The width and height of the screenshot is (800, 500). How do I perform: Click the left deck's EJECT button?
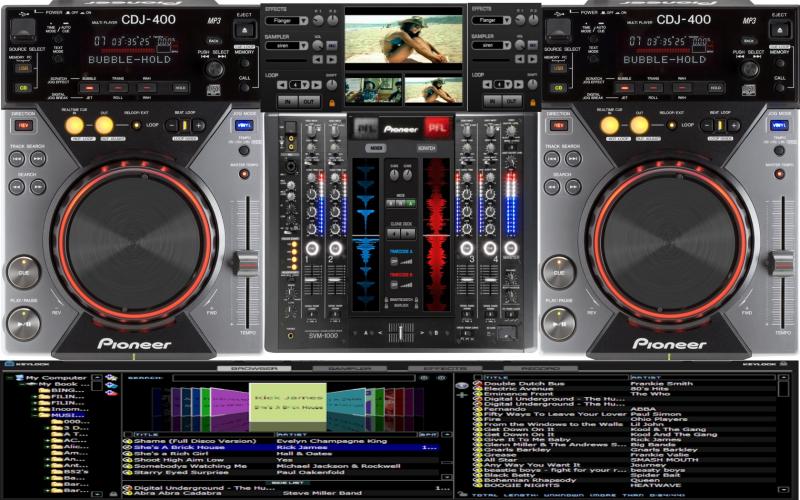[244, 30]
